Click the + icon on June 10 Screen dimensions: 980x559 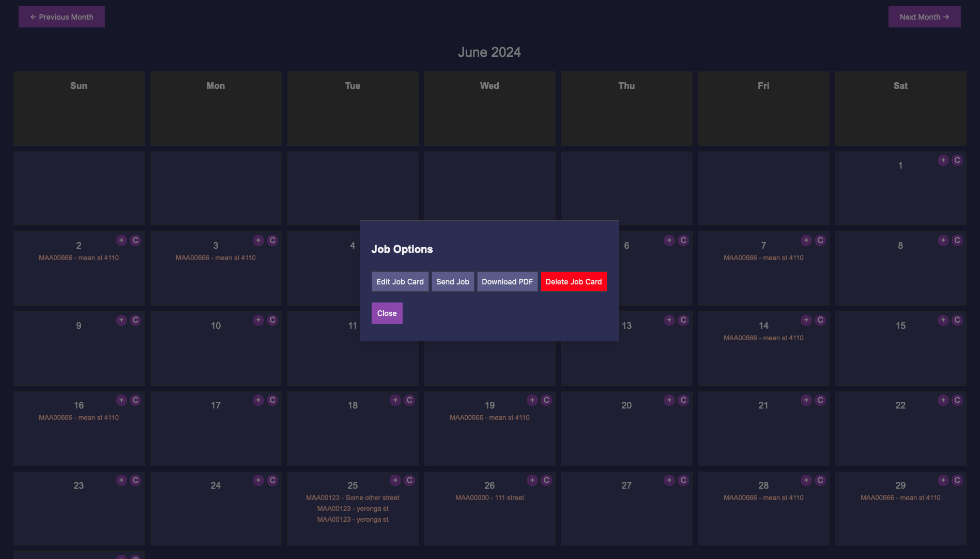tap(258, 320)
